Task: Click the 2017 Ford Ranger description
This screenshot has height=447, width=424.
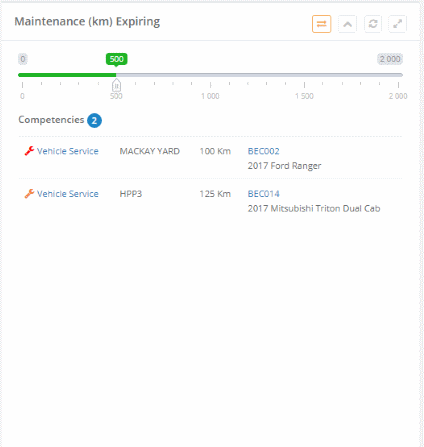Action: (x=284, y=166)
